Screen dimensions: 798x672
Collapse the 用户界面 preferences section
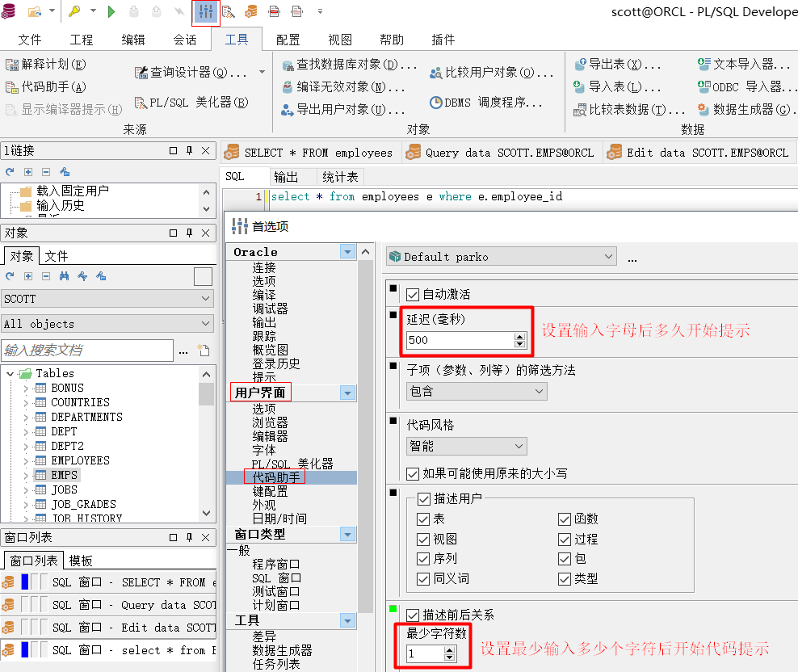pos(347,393)
